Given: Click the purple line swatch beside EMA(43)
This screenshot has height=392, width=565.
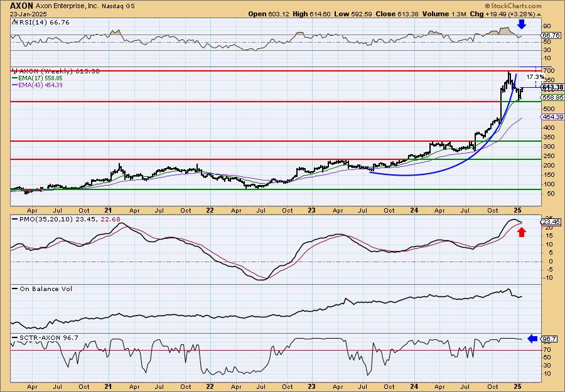Looking at the screenshot, I should click(x=14, y=85).
